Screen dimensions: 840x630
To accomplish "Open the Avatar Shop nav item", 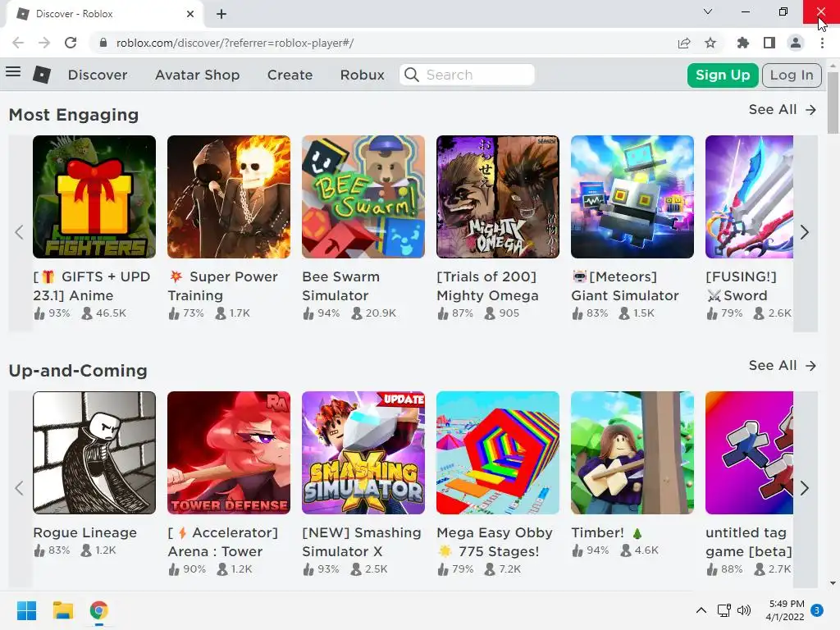I will coord(197,75).
